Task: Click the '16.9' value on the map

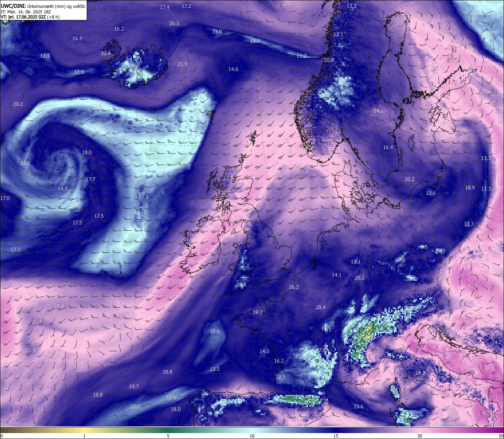Action: pyautogui.click(x=77, y=39)
